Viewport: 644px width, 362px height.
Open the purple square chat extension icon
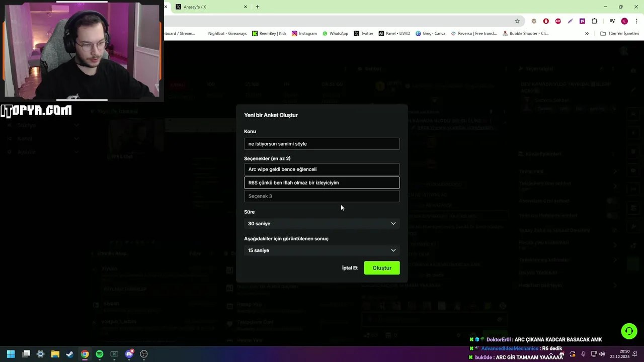click(x=582, y=21)
